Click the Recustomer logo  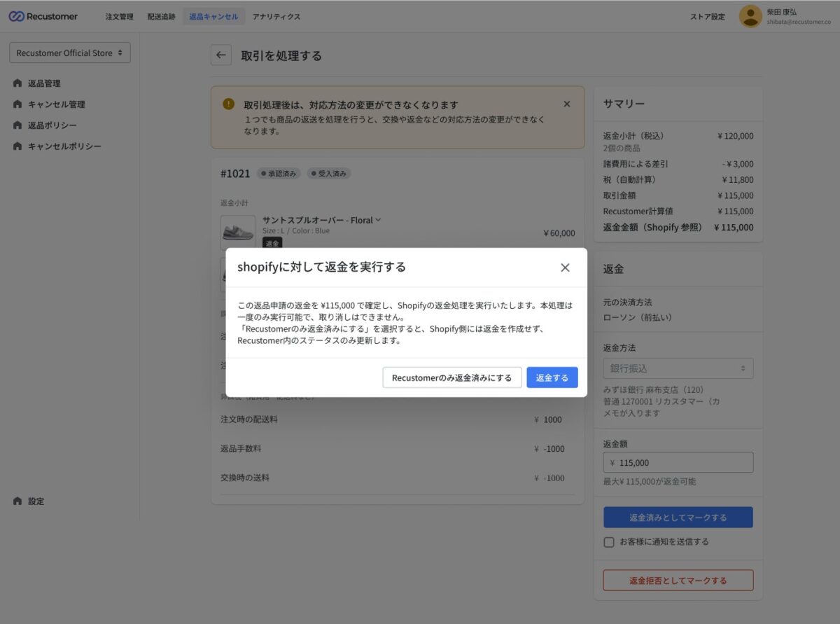click(43, 15)
